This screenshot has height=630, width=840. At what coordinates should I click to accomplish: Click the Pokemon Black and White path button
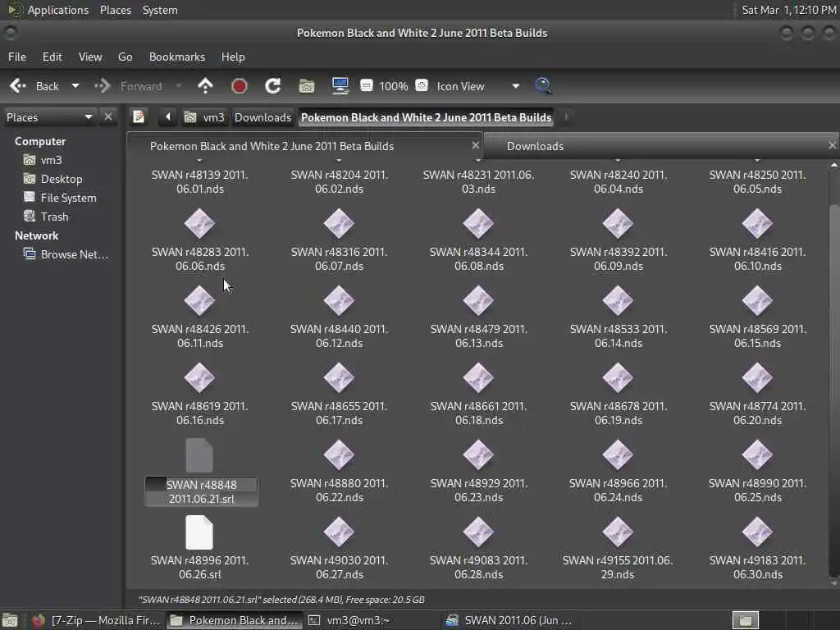point(426,117)
